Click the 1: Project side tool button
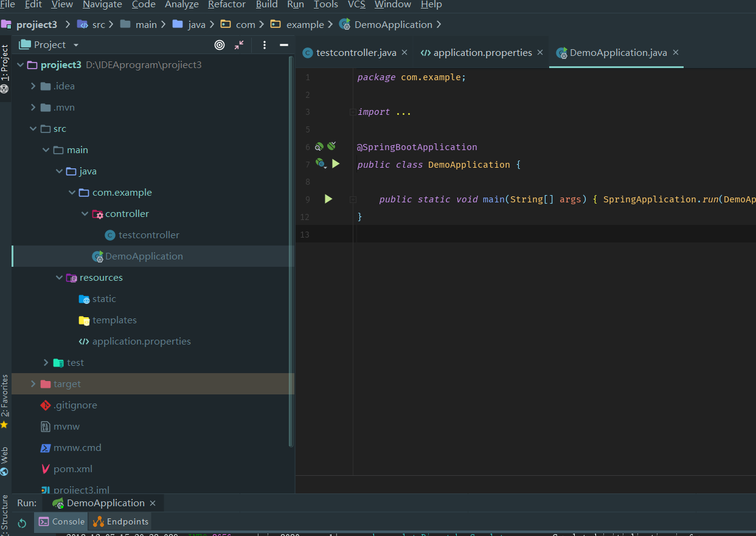This screenshot has width=756, height=536. 5,67
